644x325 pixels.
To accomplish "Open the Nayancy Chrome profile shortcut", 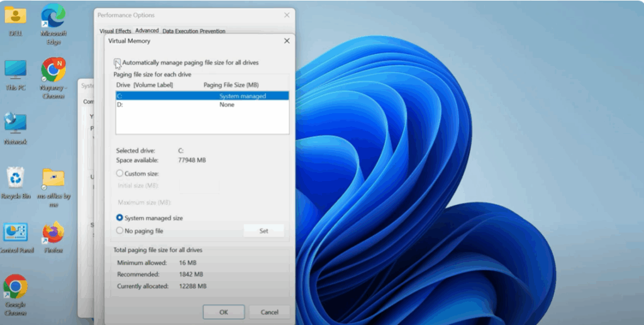I will point(53,78).
